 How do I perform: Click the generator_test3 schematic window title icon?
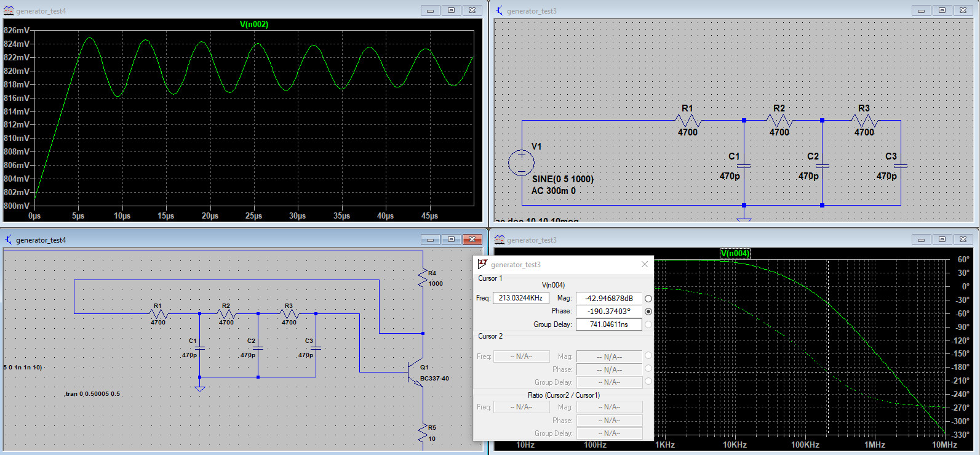point(500,10)
